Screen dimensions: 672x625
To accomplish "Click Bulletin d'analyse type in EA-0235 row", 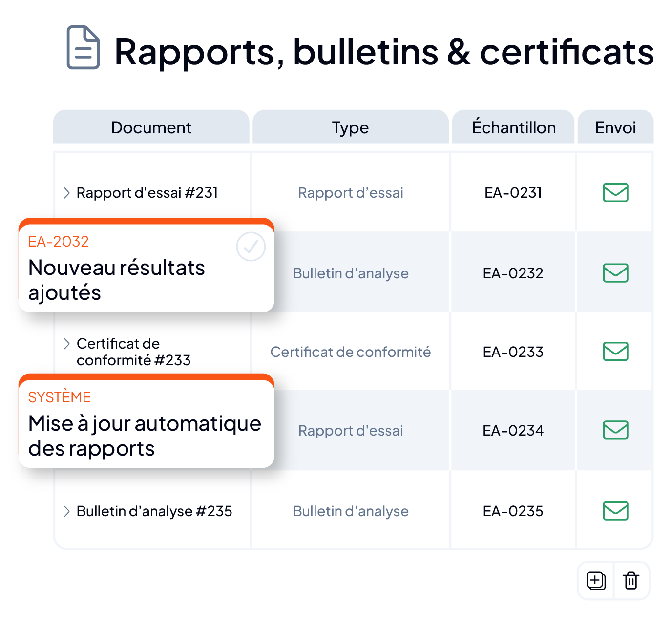I will [351, 511].
